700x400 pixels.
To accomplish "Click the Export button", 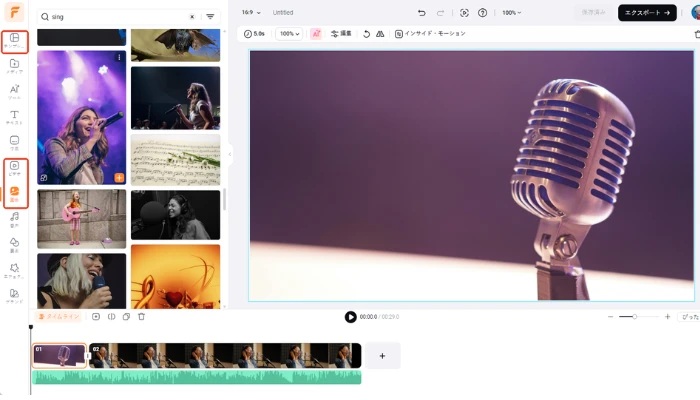I will point(647,12).
